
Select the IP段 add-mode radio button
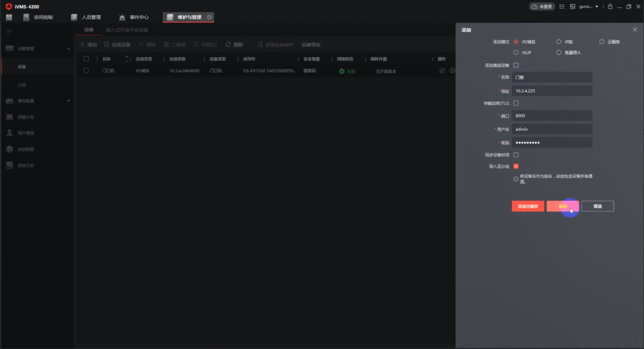point(559,42)
